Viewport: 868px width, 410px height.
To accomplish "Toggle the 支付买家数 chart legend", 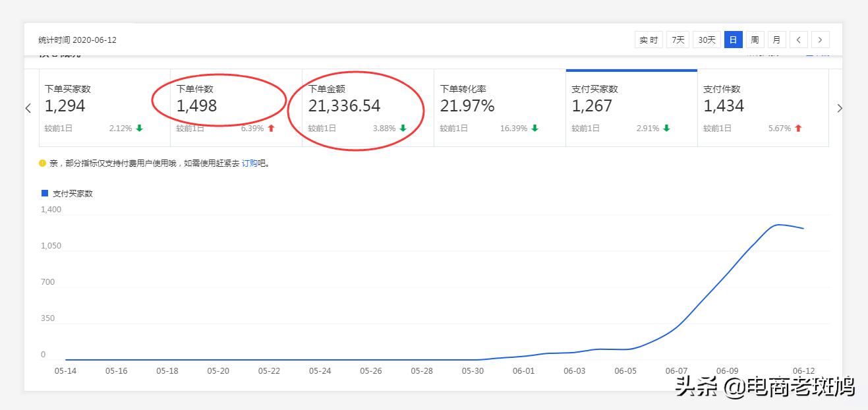I will coord(67,194).
